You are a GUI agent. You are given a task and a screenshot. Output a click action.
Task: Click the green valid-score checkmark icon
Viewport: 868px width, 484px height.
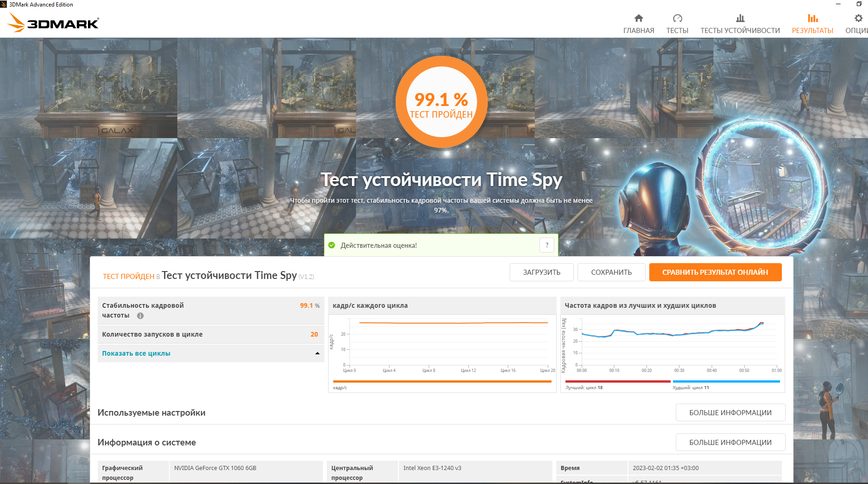(x=332, y=245)
